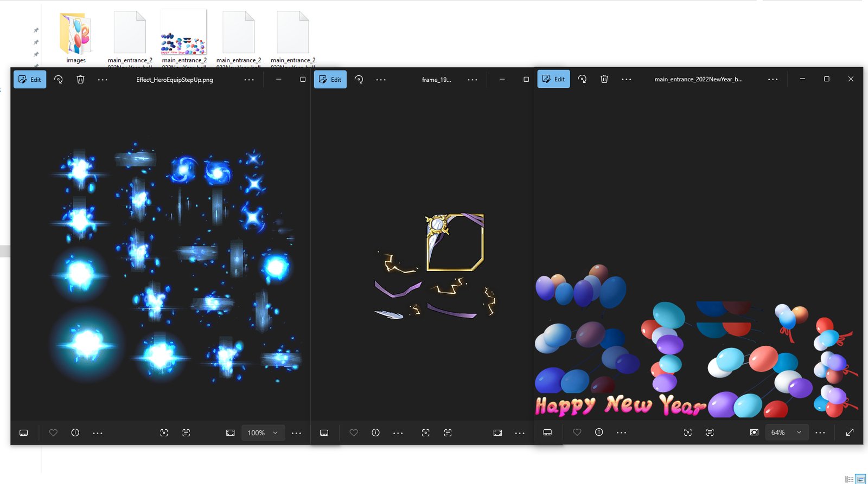The width and height of the screenshot is (868, 484).
Task: Enter fullscreen in New Year image window
Action: [x=850, y=433]
